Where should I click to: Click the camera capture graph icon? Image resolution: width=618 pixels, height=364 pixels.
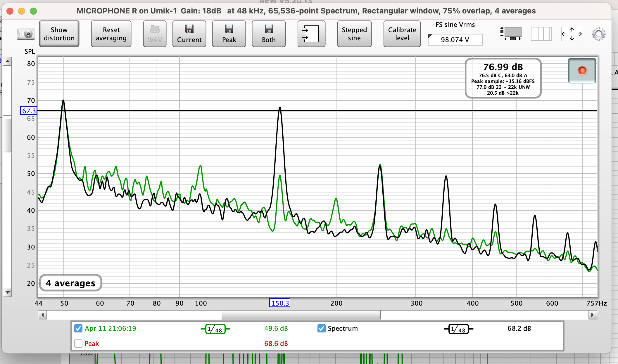[x=26, y=34]
